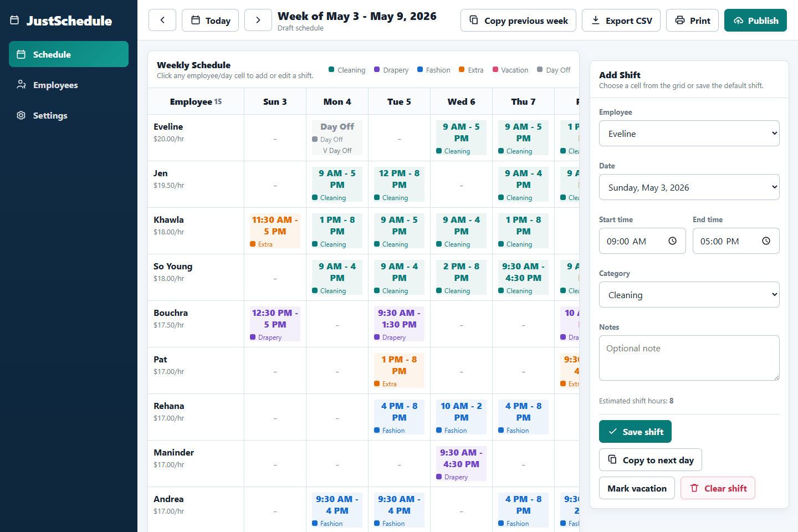Viewport: 798px width, 532px height.
Task: Click the Wed 6 column header
Action: (461, 101)
